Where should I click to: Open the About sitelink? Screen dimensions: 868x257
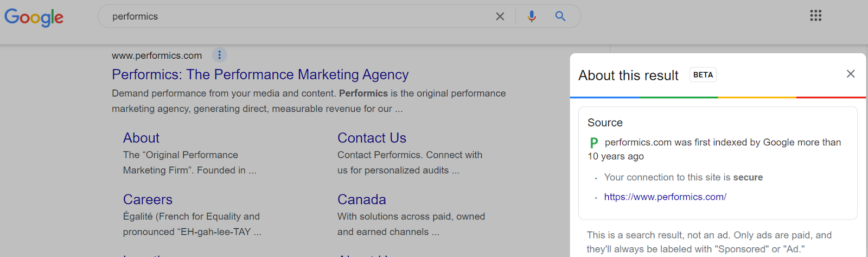[x=141, y=138]
